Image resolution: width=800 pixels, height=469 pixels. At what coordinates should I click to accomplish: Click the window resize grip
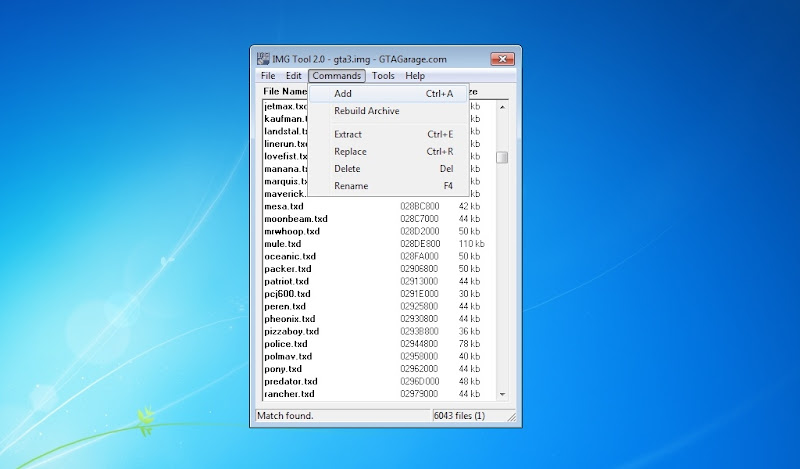pyautogui.click(x=512, y=417)
